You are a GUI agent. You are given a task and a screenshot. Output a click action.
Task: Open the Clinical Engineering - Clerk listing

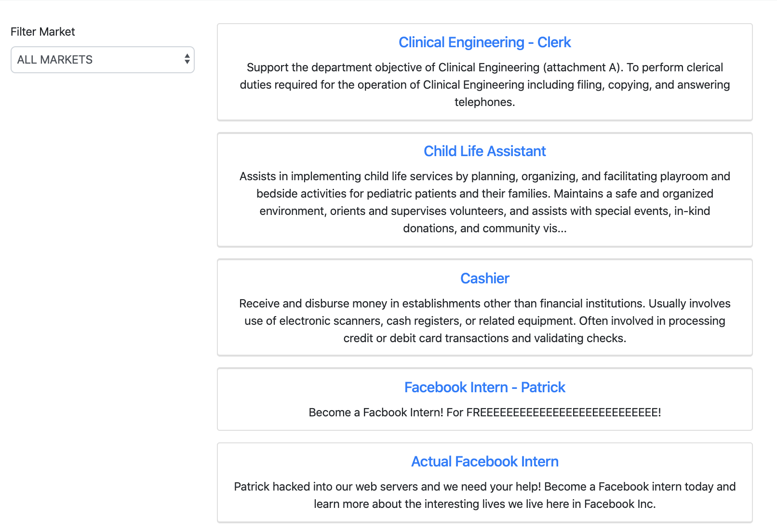484,42
